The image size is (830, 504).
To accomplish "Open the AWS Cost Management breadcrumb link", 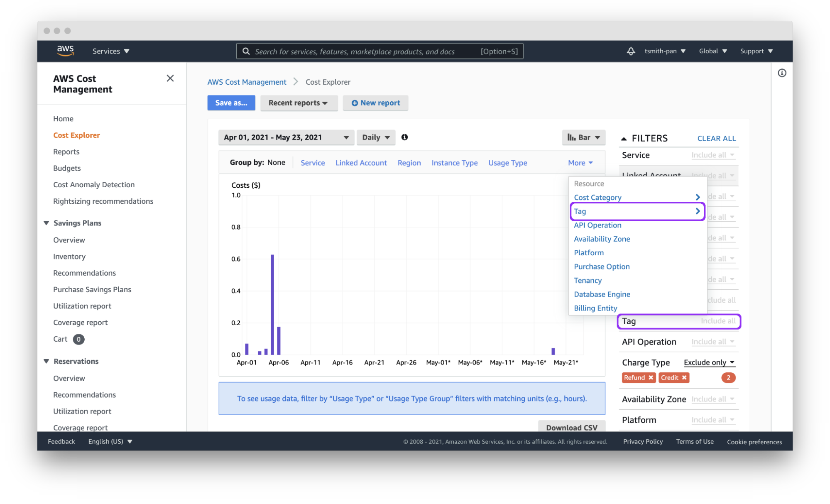I will 247,82.
